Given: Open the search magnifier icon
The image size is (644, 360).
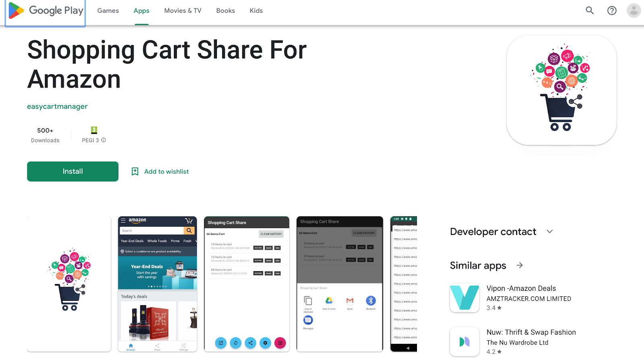Looking at the screenshot, I should [x=590, y=10].
